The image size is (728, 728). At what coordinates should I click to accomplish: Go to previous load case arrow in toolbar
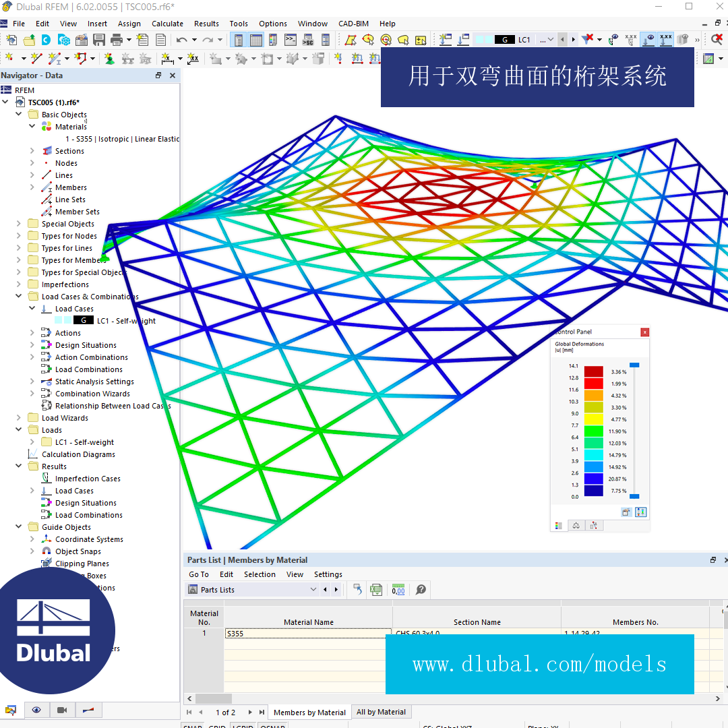click(x=563, y=40)
